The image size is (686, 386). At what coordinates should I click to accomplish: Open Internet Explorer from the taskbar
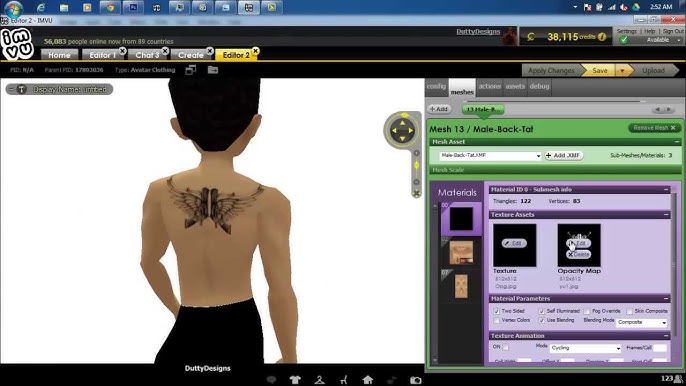click(x=41, y=7)
